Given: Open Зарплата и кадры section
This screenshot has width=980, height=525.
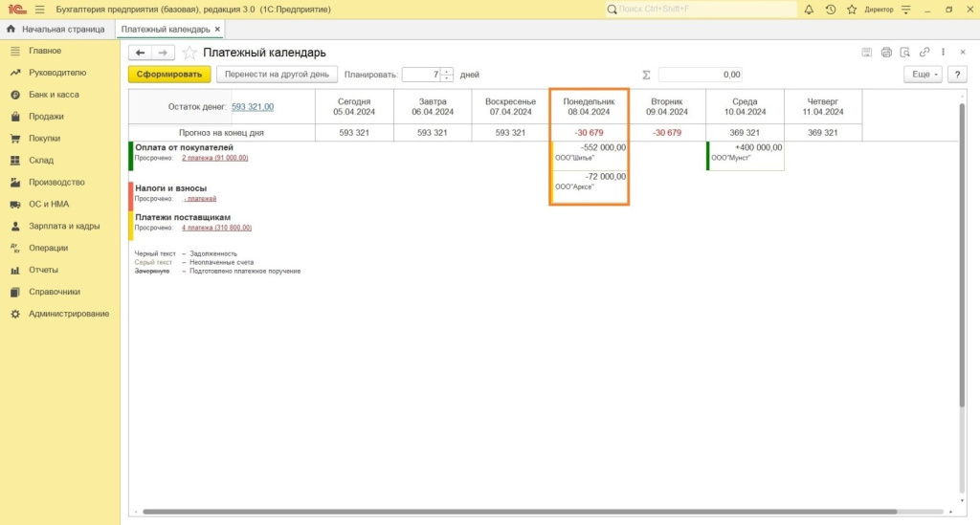Looking at the screenshot, I should click(x=62, y=227).
